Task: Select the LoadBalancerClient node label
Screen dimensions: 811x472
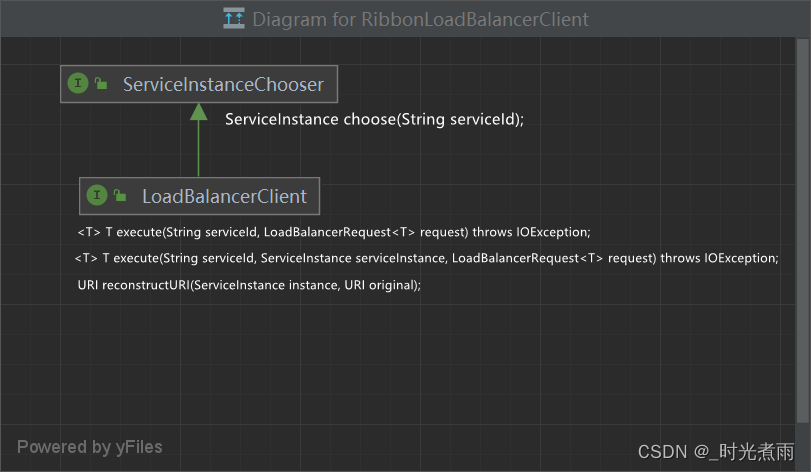Action: (x=224, y=196)
